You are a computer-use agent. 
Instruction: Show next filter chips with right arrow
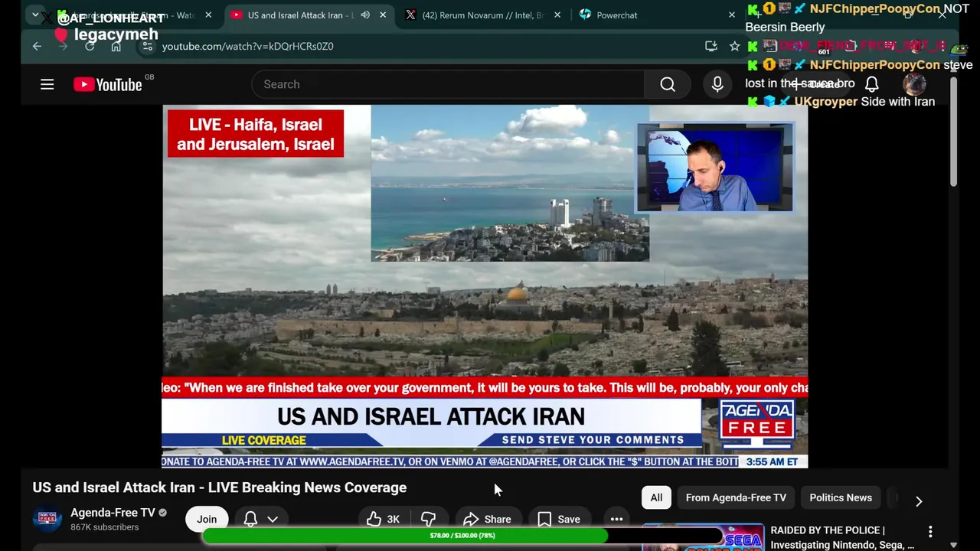(x=919, y=501)
